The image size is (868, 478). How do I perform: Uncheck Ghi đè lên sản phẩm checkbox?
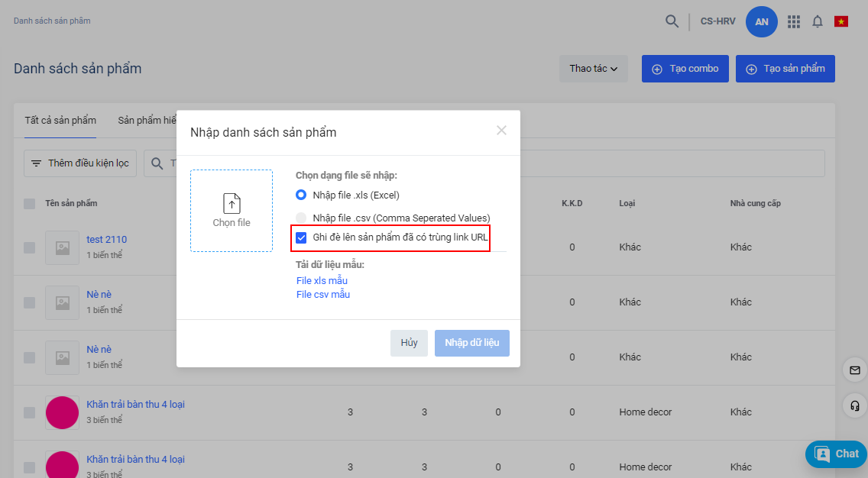[x=302, y=237]
